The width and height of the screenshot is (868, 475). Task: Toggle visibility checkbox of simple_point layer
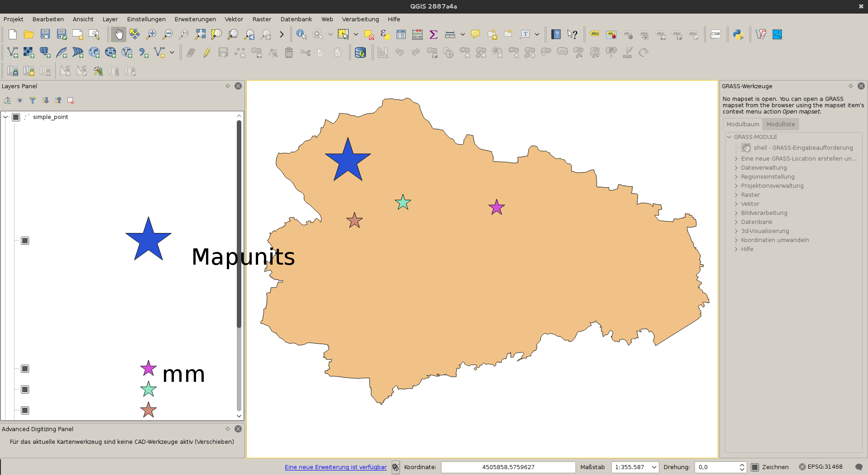pos(16,117)
